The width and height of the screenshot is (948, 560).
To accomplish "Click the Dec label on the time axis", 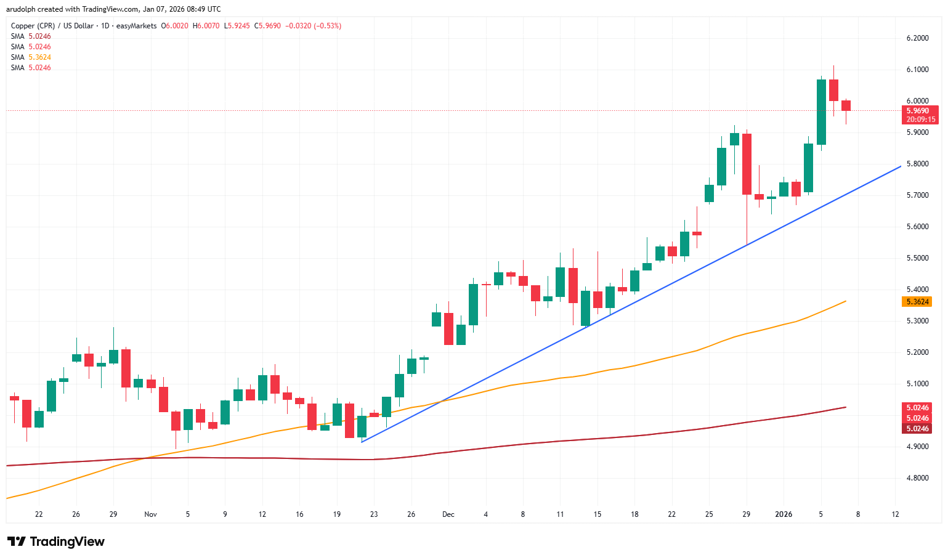I will click(x=448, y=514).
